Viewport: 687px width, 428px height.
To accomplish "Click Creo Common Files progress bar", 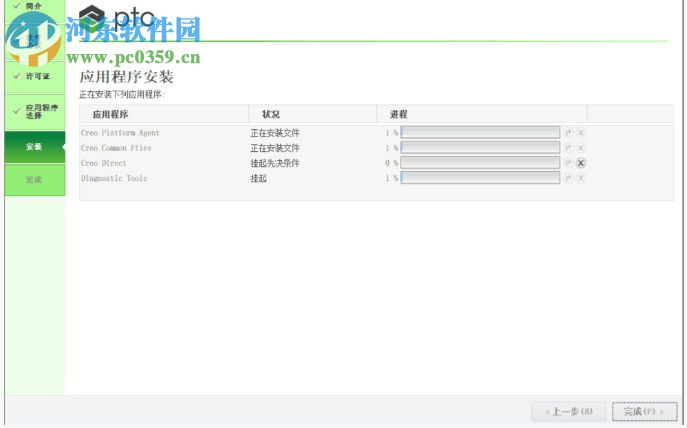I will [x=480, y=148].
